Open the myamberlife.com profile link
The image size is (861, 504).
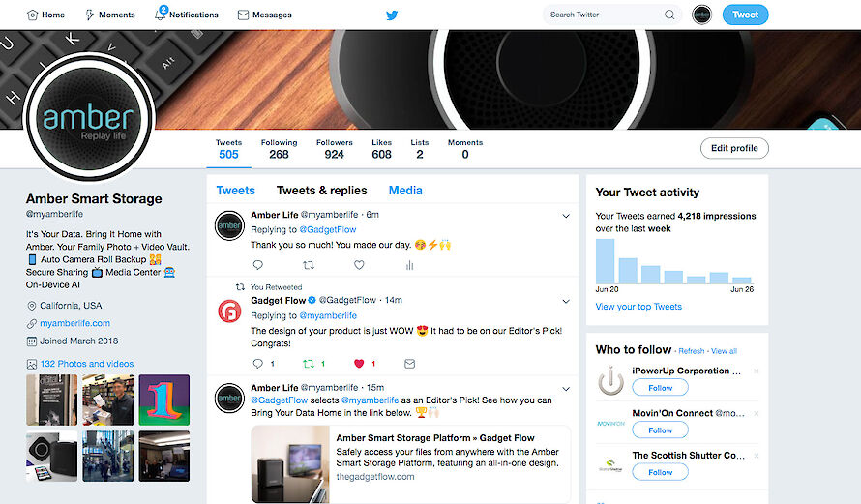click(74, 323)
